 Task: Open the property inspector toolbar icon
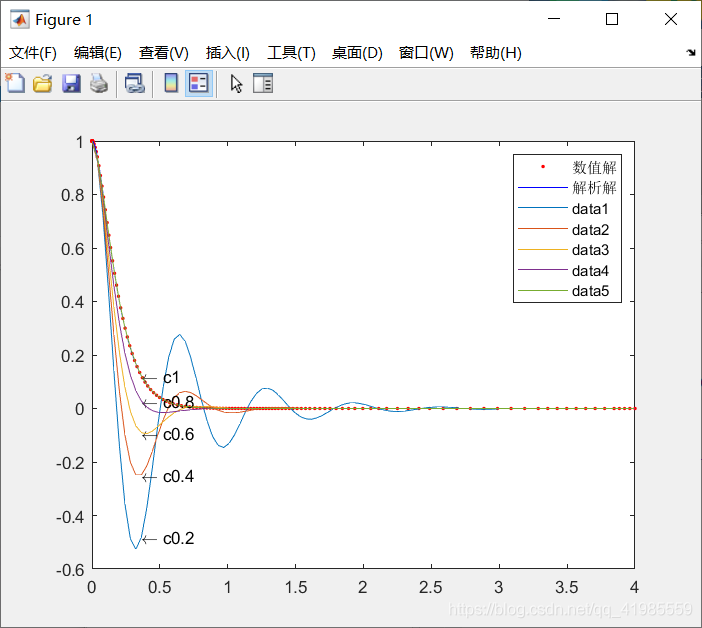pos(263,83)
